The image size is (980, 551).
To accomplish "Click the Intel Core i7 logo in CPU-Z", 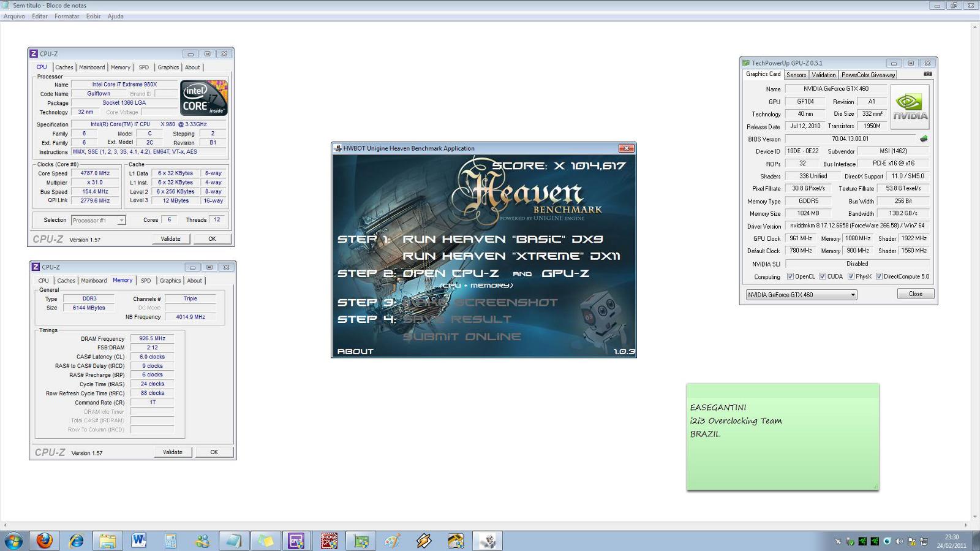I will tap(204, 98).
